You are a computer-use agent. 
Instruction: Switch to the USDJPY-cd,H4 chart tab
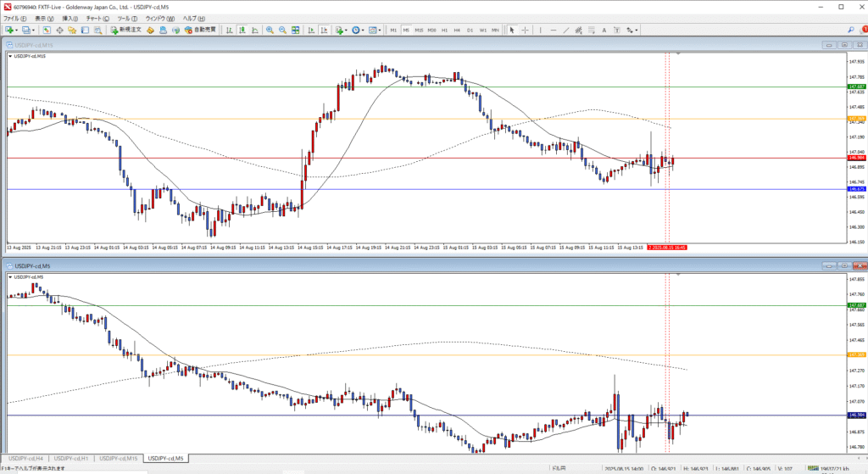[x=25, y=459]
